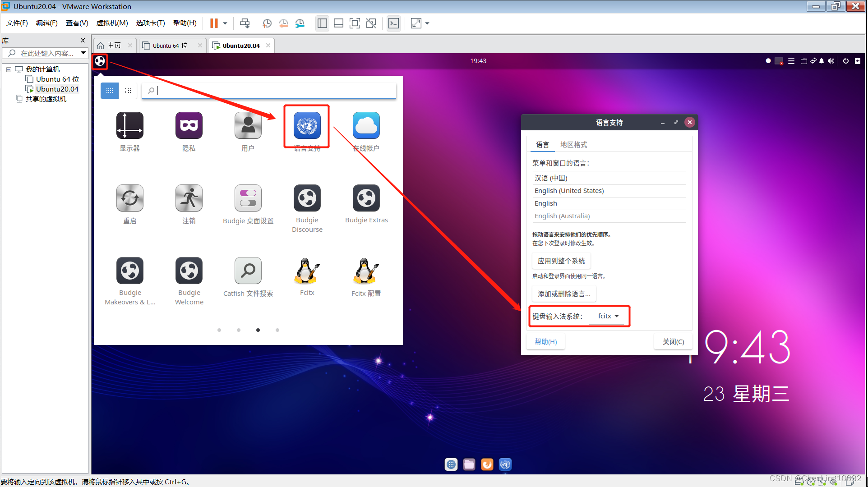Open the 编辑(E) menu
The width and height of the screenshot is (868, 487).
tap(46, 23)
